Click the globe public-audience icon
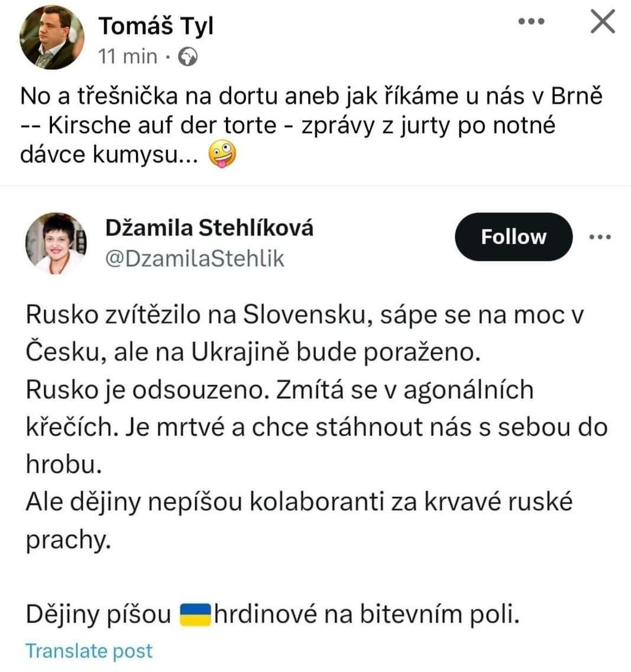 [x=188, y=57]
